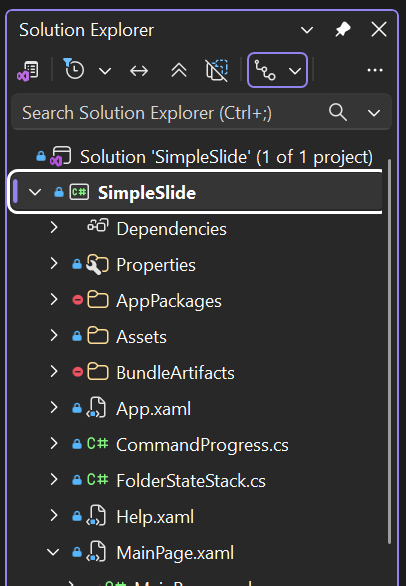This screenshot has height=586, width=406.
Task: Toggle the Git changes view button
Action: click(265, 70)
